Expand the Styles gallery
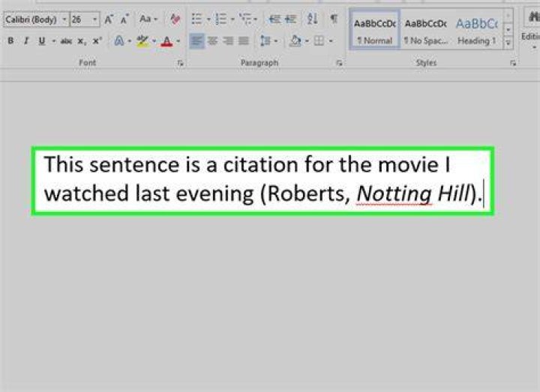 pyautogui.click(x=508, y=43)
